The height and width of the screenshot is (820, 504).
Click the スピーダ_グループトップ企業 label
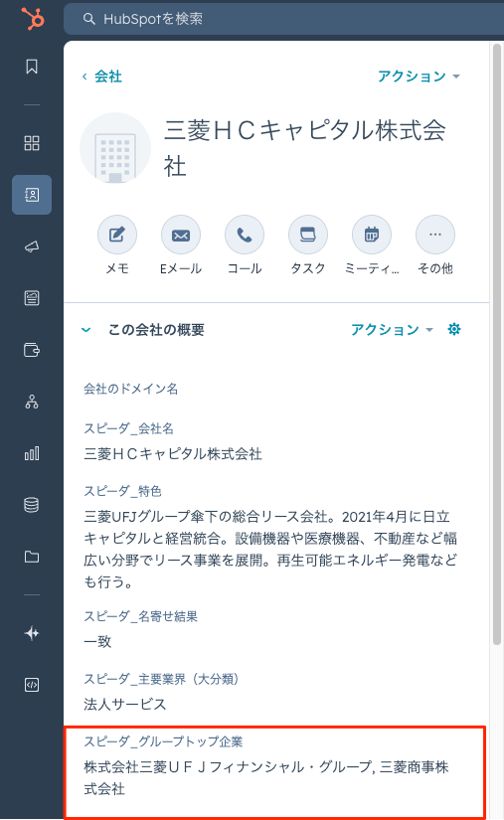click(x=163, y=741)
